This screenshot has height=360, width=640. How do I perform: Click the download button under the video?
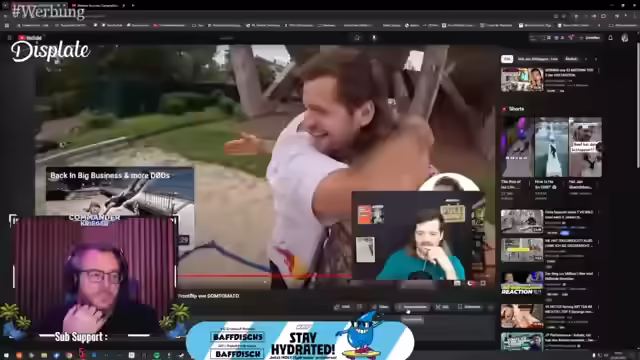(x=413, y=307)
